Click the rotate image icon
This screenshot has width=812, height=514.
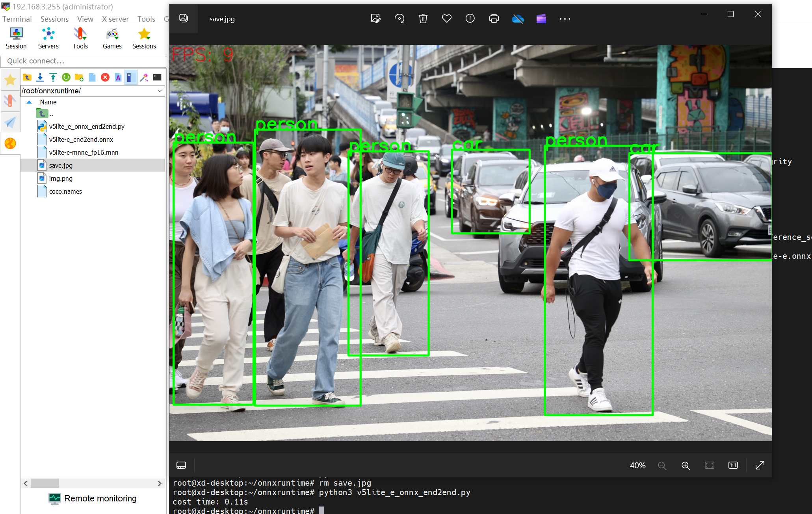(x=399, y=19)
